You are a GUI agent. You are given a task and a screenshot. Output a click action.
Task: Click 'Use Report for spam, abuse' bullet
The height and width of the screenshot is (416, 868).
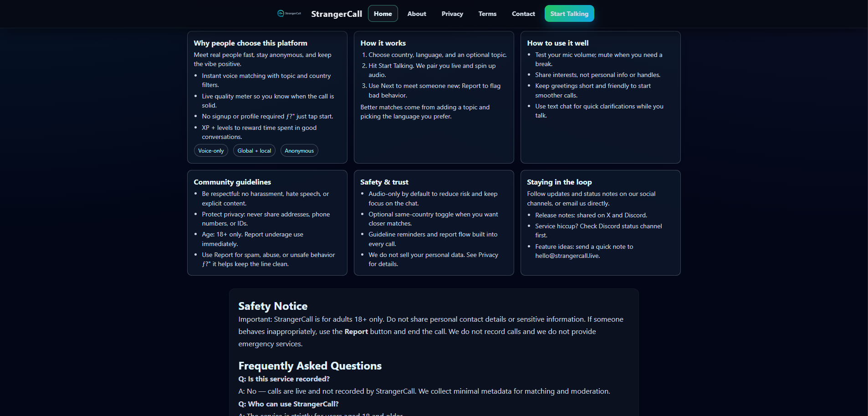(268, 259)
